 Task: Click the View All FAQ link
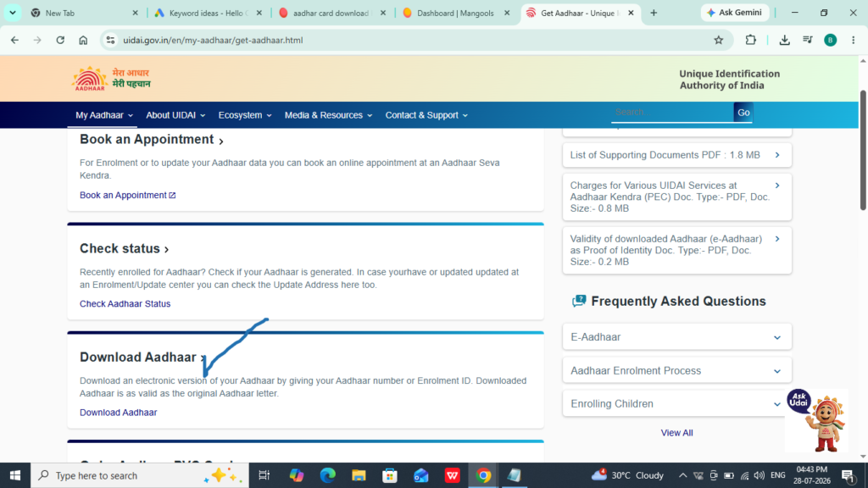pos(676,433)
